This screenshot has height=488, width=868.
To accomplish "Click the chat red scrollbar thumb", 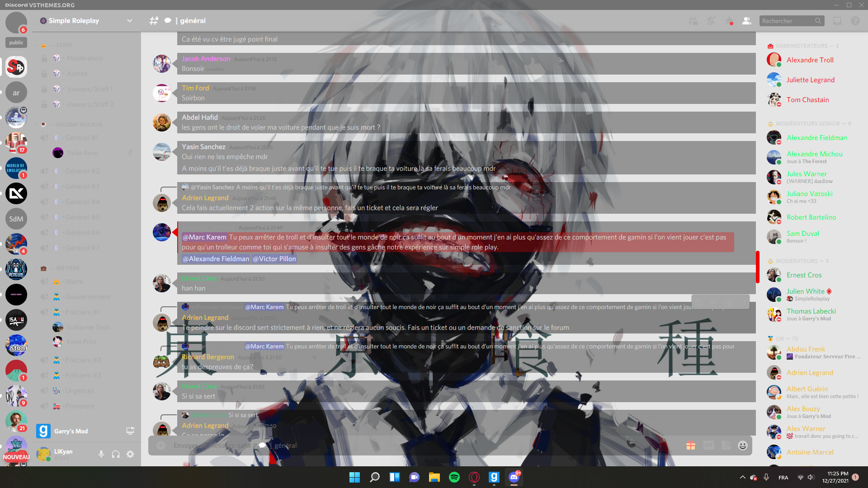I will point(758,267).
